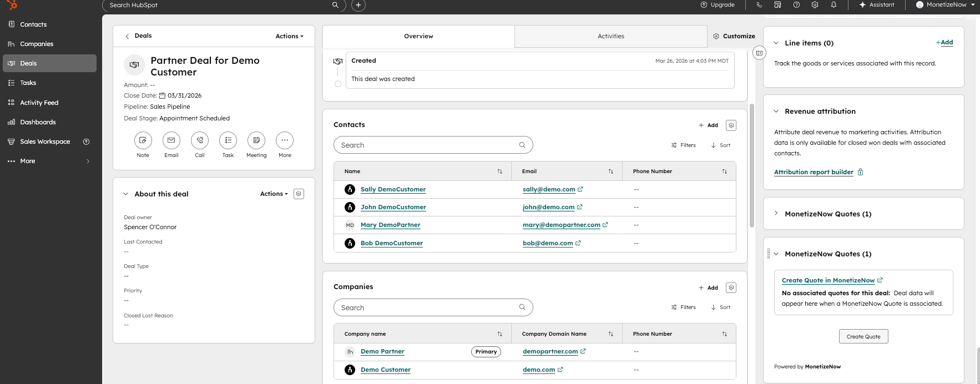The width and height of the screenshot is (980, 384).
Task: Click the Meeting icon button
Action: 256,140
